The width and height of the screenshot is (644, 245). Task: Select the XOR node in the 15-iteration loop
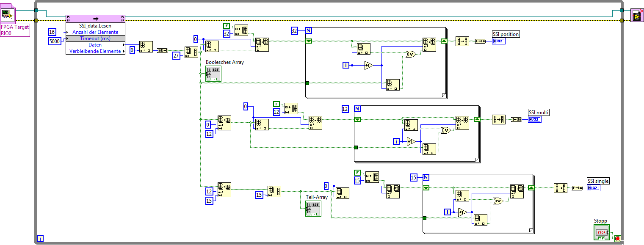pyautogui.click(x=498, y=201)
